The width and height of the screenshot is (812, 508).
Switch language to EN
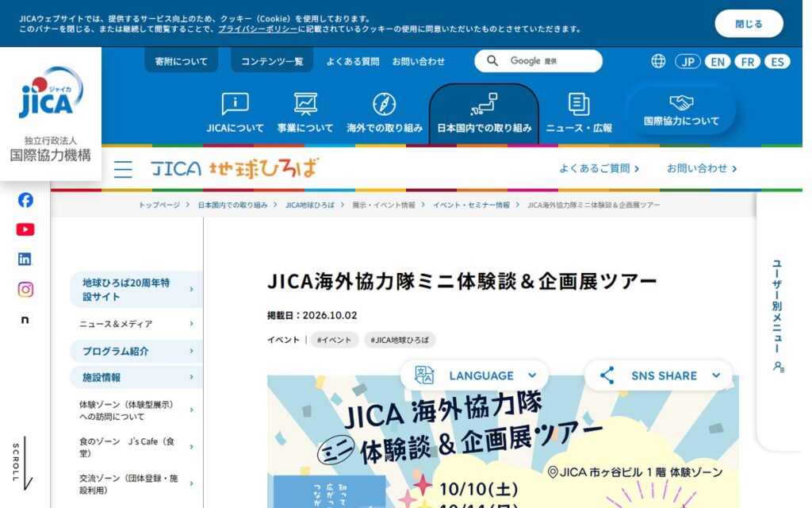click(718, 62)
